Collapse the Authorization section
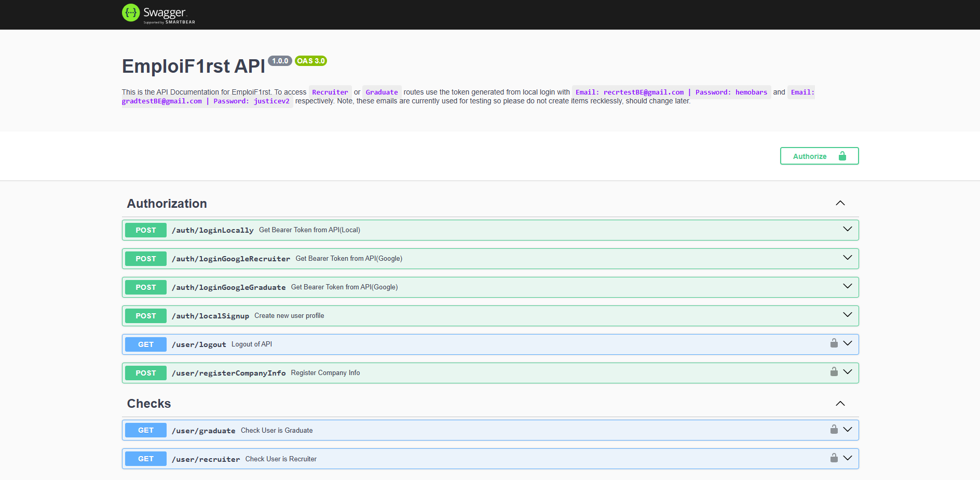The width and height of the screenshot is (980, 480). [840, 203]
